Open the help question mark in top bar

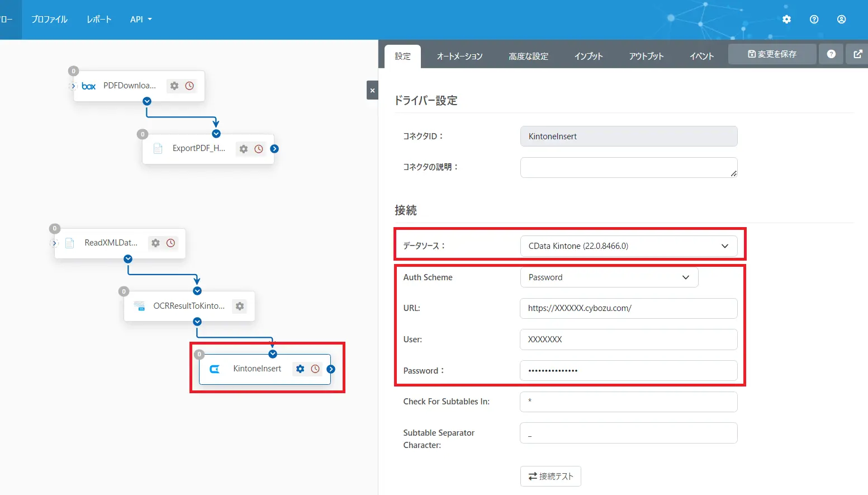pyautogui.click(x=814, y=19)
